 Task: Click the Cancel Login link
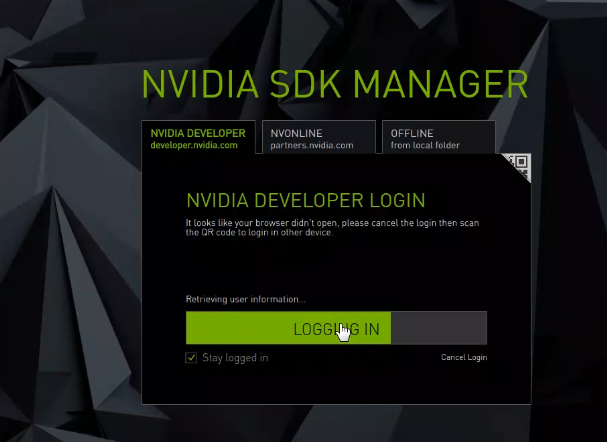(464, 357)
